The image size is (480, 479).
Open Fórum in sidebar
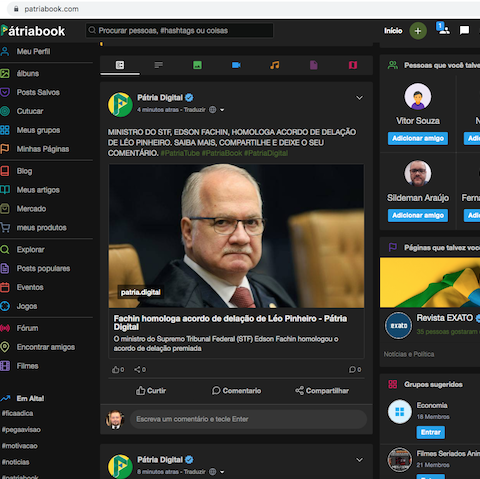tap(19, 328)
